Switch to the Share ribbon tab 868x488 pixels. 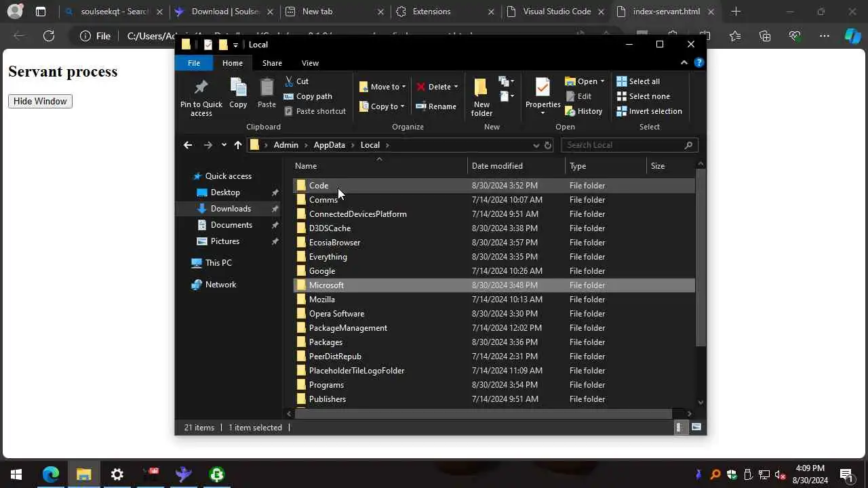[272, 63]
